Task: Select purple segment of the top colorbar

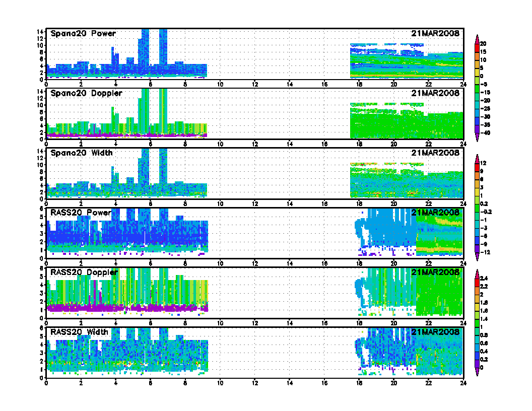Action: [x=477, y=129]
